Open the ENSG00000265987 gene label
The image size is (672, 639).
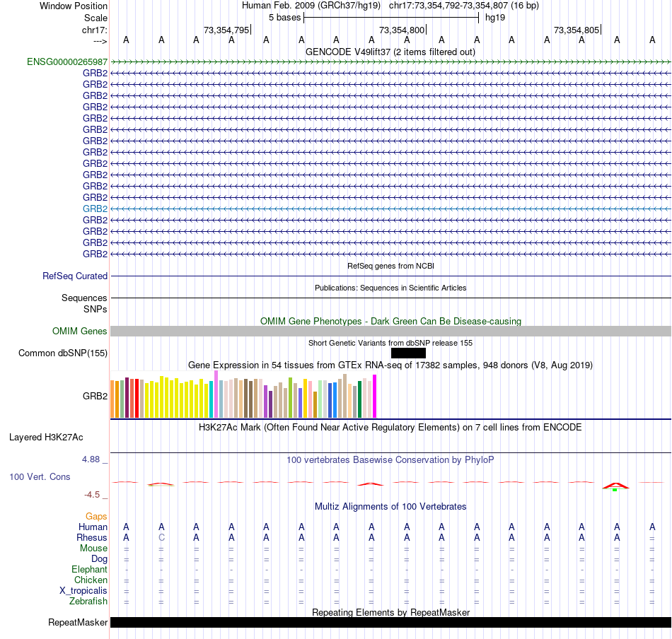tap(67, 61)
